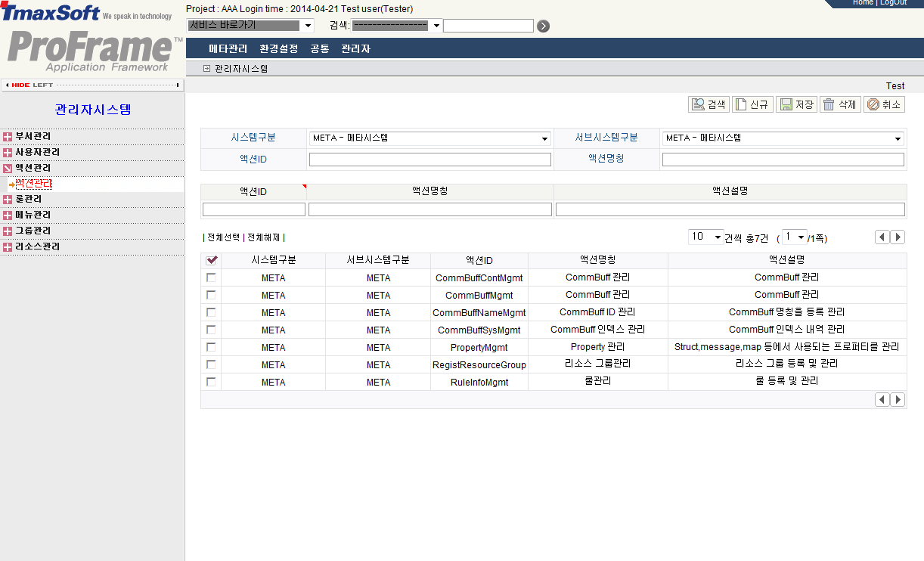Cancel editing with the 취소 icon
The height and width of the screenshot is (561, 924).
pos(883,104)
